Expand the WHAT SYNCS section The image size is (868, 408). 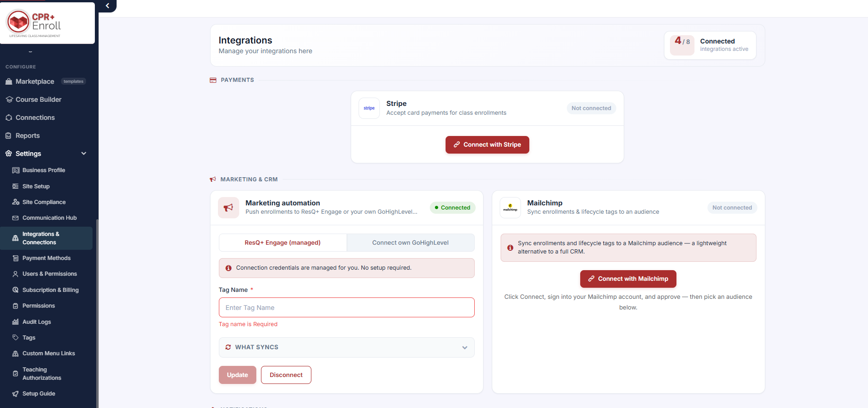[x=347, y=347]
